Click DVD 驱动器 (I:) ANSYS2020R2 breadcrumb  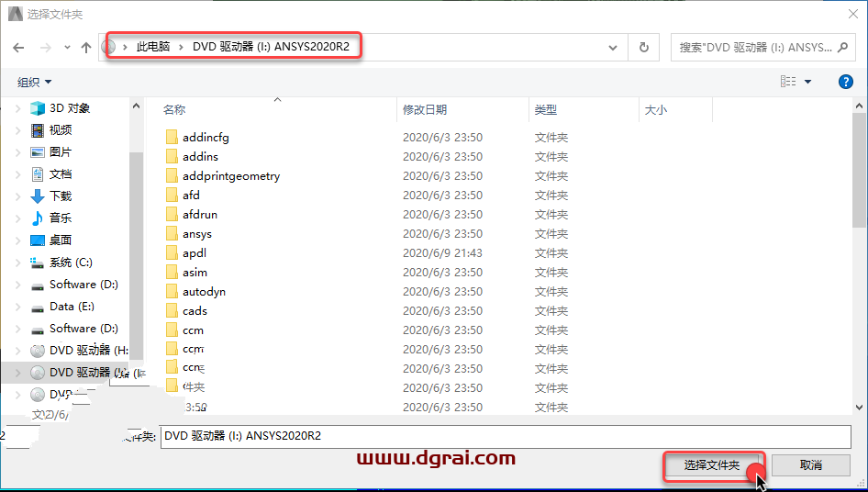point(271,47)
